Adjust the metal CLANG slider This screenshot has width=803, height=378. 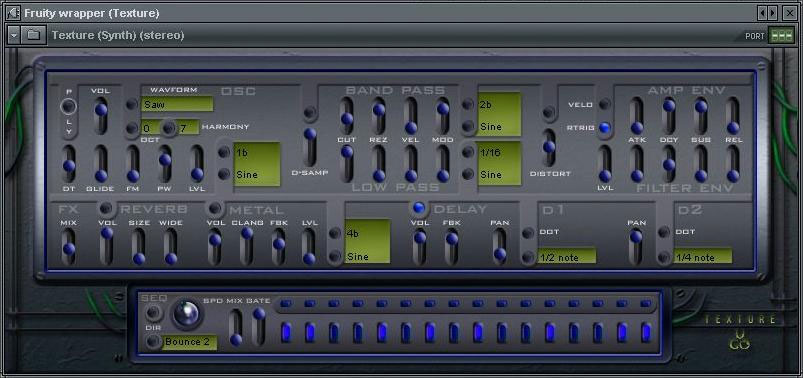pyautogui.click(x=247, y=247)
